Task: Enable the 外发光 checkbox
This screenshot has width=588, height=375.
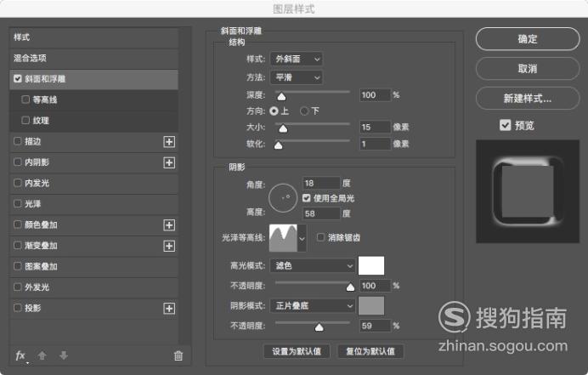Action: pos(17,287)
